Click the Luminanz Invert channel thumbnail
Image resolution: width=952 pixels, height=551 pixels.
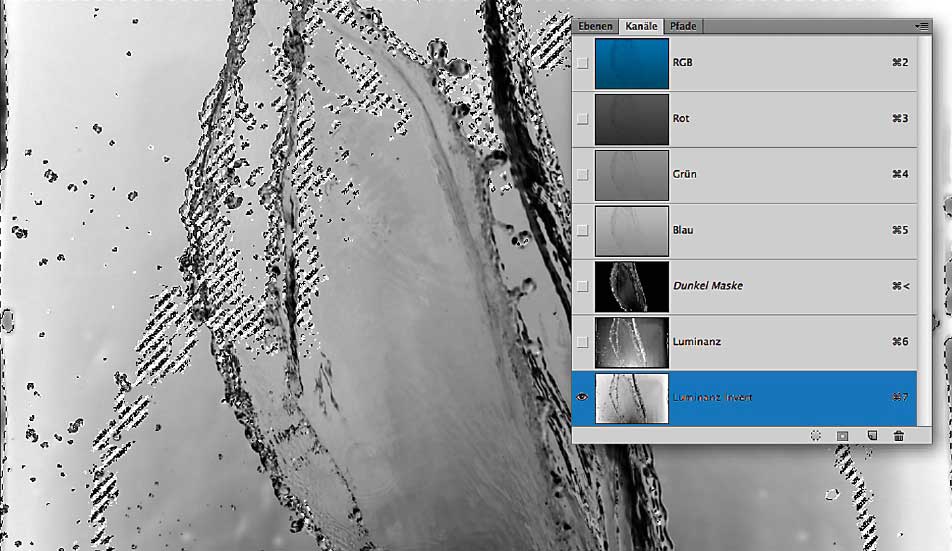631,398
